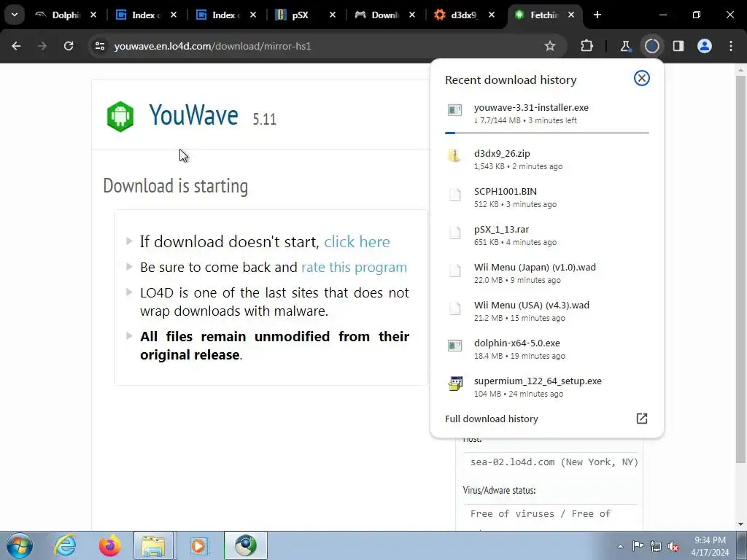The image size is (747, 560).
Task: Switch to the pSX tab
Action: coord(306,15)
